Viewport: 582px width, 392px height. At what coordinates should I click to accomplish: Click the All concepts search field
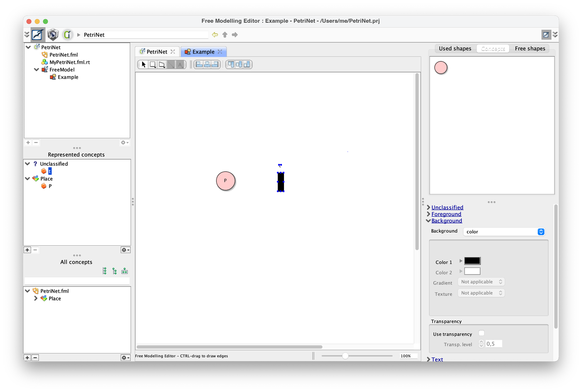click(77, 281)
